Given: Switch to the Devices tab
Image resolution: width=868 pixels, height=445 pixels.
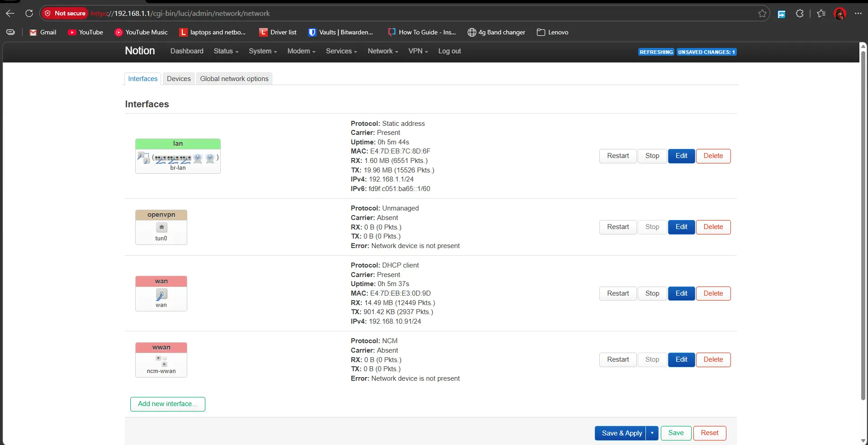Looking at the screenshot, I should click(179, 79).
